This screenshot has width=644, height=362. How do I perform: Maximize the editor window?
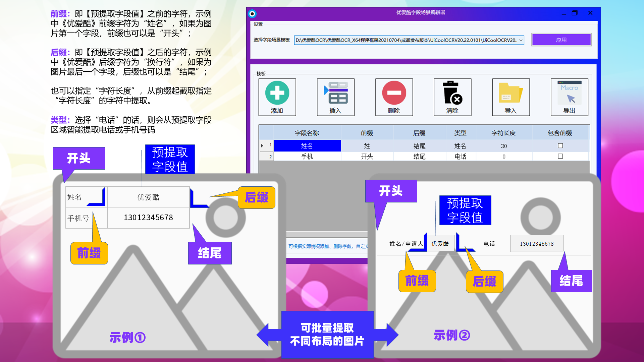[575, 13]
